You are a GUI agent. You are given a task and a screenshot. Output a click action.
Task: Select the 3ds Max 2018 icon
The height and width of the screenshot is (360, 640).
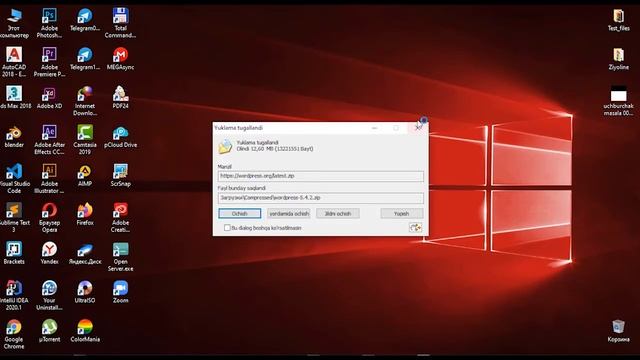15,98
